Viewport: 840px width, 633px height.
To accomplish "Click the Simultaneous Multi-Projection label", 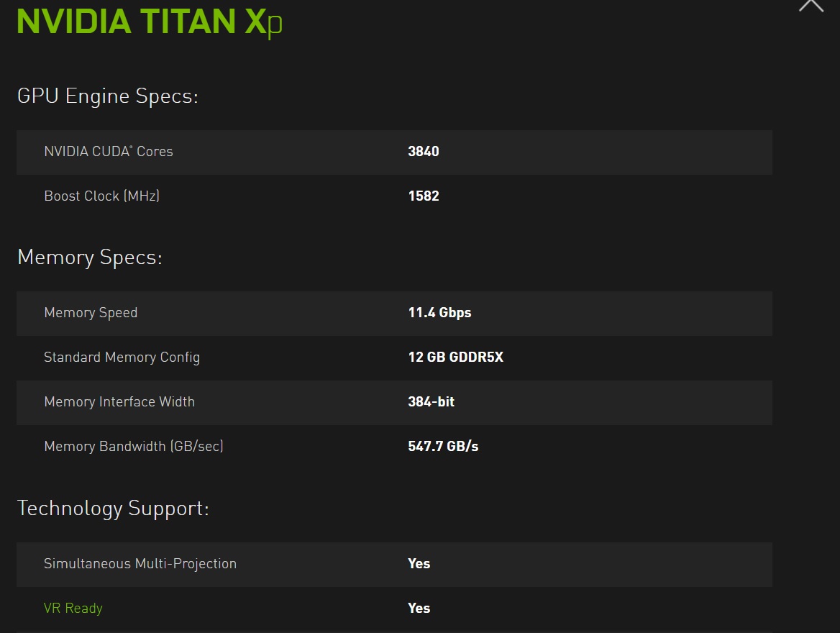I will pyautogui.click(x=140, y=564).
